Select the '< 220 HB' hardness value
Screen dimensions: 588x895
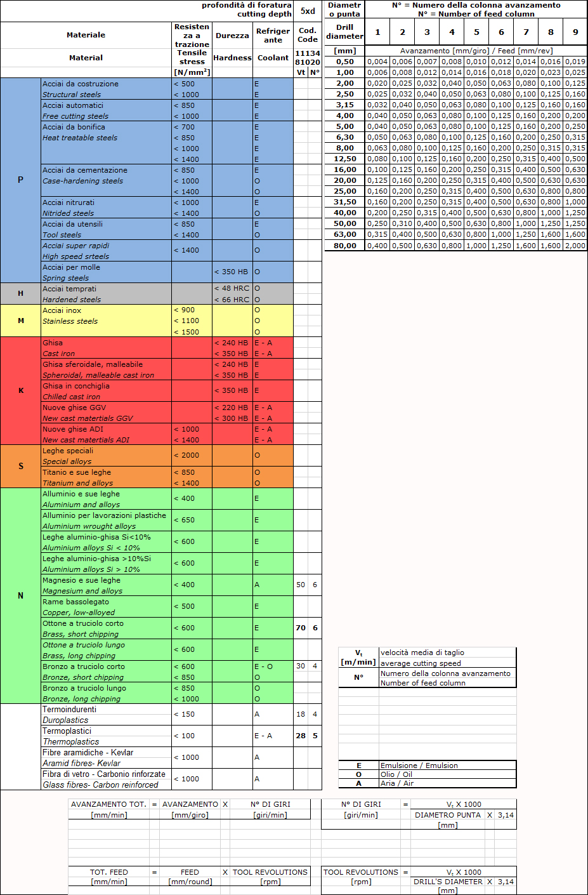232,408
